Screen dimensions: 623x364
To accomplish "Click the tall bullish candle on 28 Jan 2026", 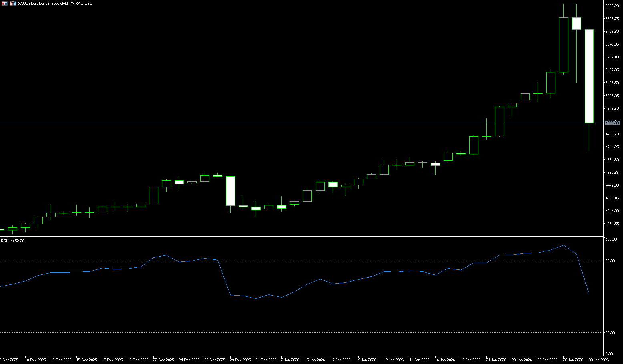I will coord(563,45).
